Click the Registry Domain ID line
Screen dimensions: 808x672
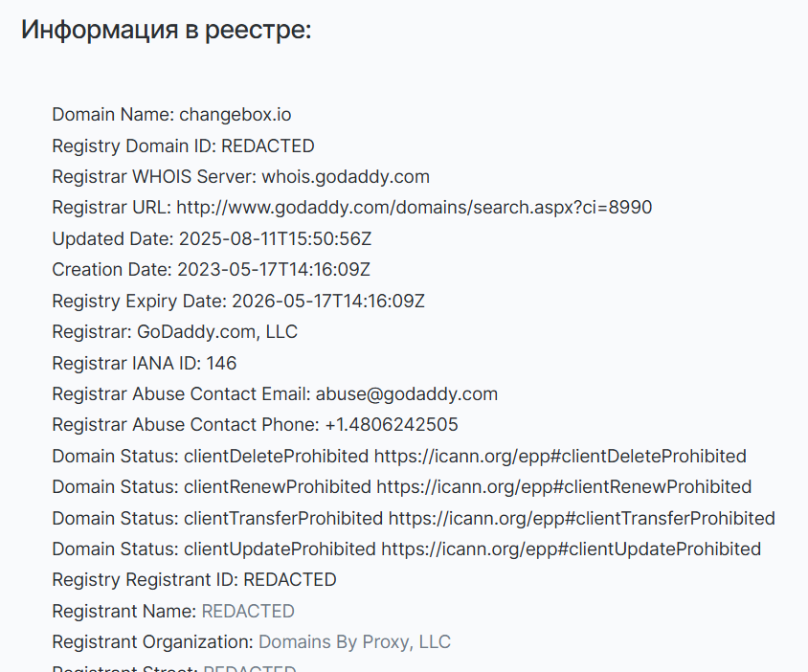click(183, 146)
